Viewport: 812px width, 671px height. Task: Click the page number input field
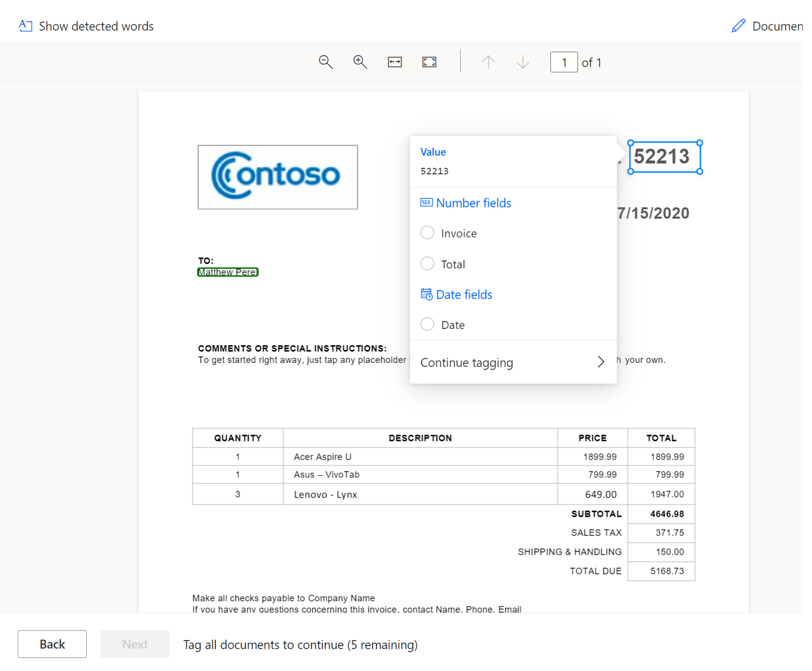click(x=564, y=62)
